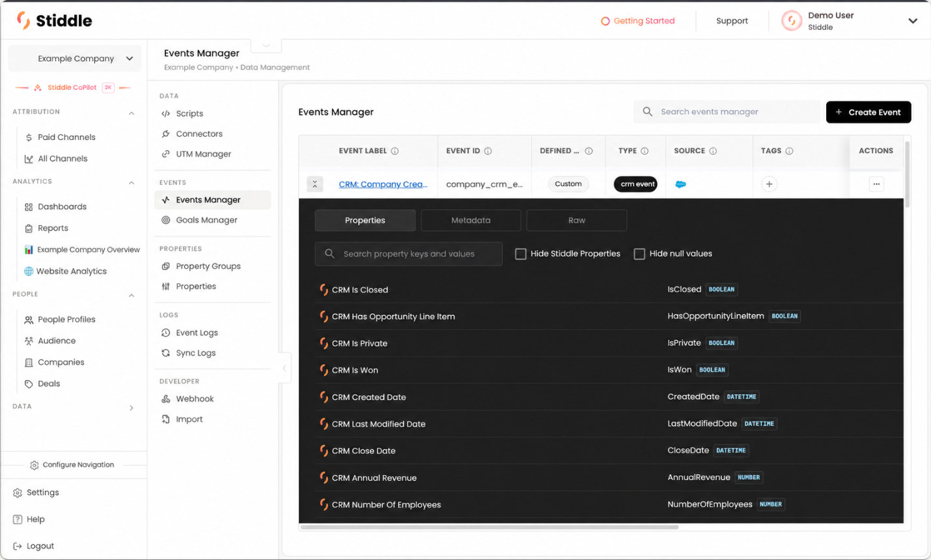
Task: Collapse the People section
Action: coord(132,295)
